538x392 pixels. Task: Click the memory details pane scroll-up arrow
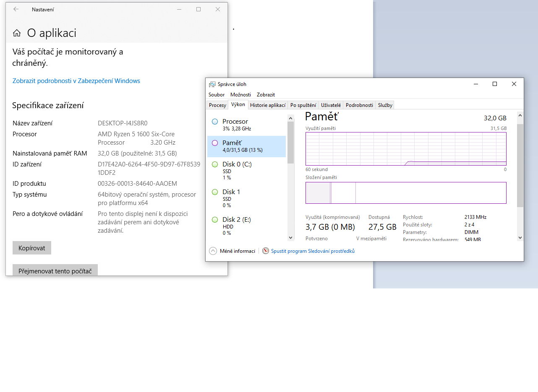coord(520,115)
